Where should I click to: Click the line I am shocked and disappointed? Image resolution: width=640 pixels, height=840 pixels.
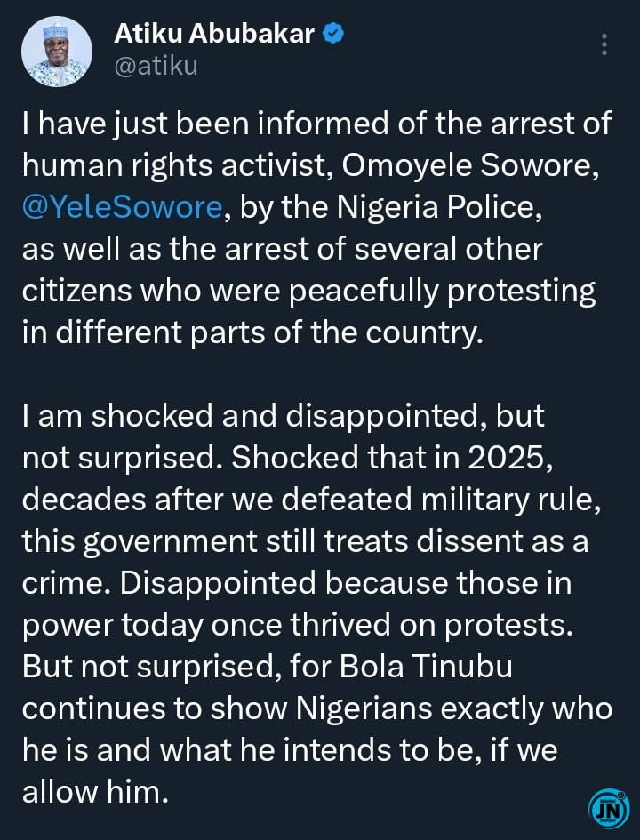283,415
